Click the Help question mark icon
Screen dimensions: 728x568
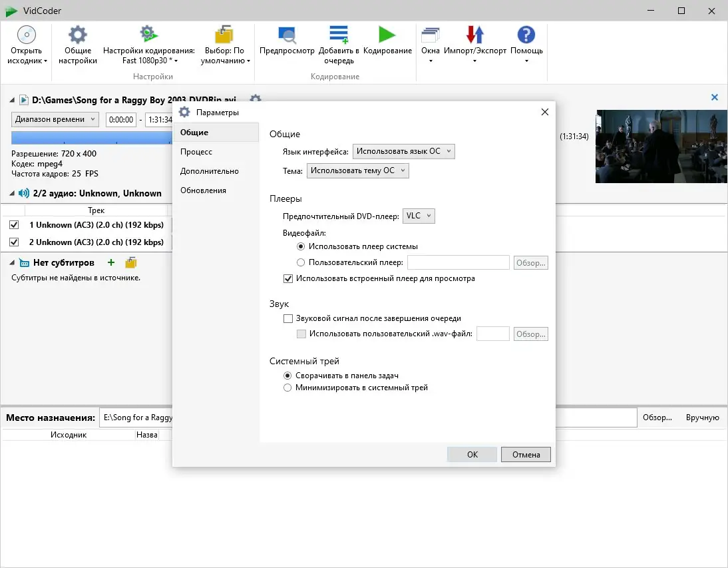click(526, 35)
